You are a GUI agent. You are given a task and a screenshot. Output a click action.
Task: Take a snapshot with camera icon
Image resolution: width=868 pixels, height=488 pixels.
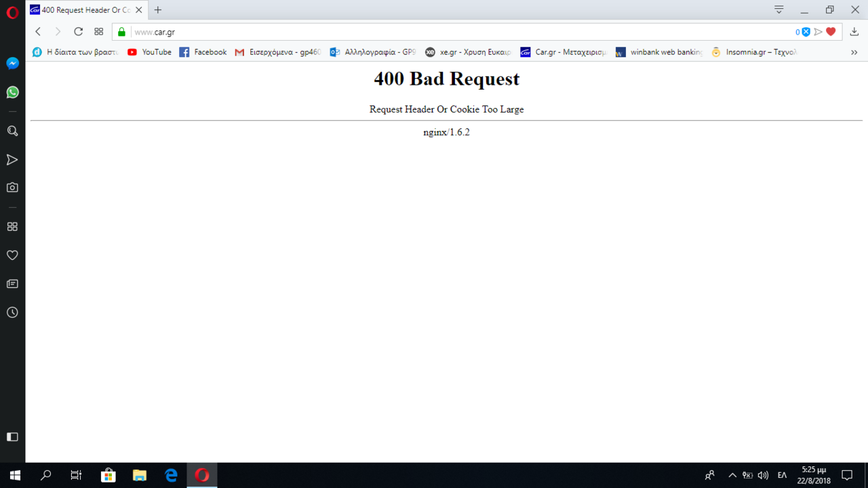click(x=12, y=187)
